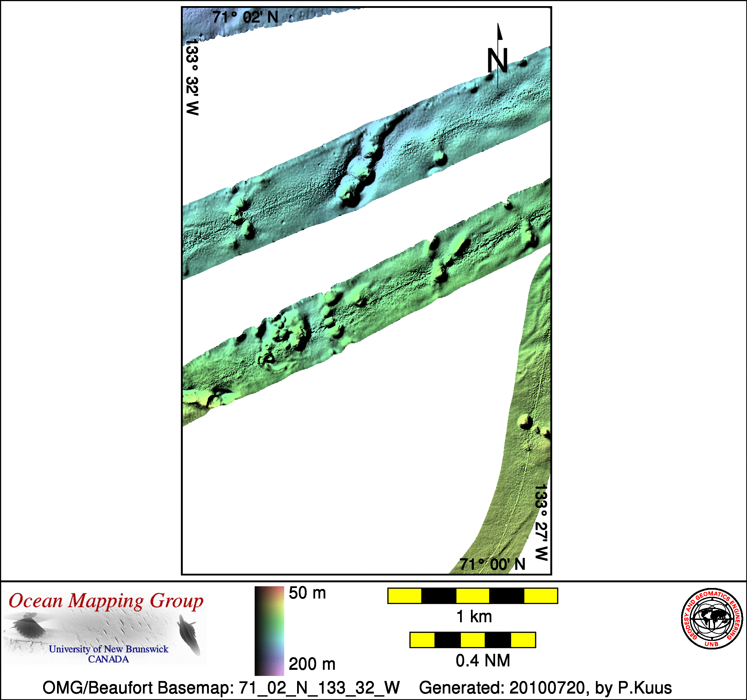Click the Generated date text by P.Kuus
Image resolution: width=747 pixels, height=700 pixels.
pos(545,687)
